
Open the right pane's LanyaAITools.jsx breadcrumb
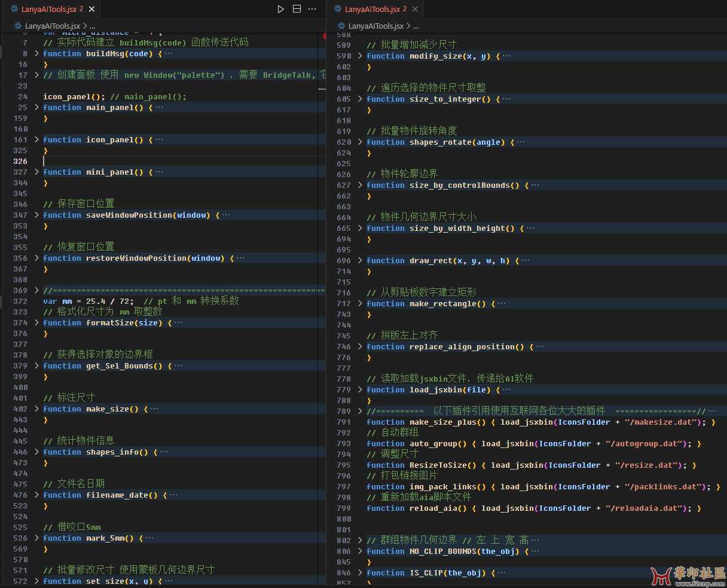pyautogui.click(x=375, y=26)
